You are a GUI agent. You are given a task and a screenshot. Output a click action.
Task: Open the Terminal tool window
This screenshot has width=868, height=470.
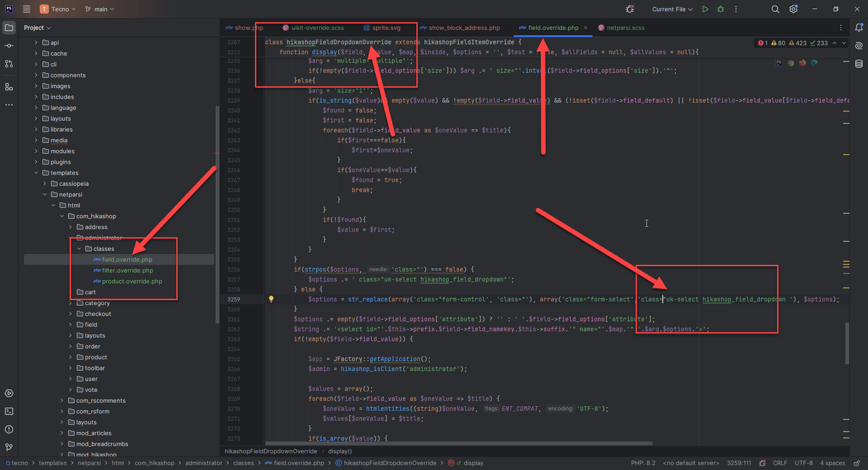tap(9, 411)
